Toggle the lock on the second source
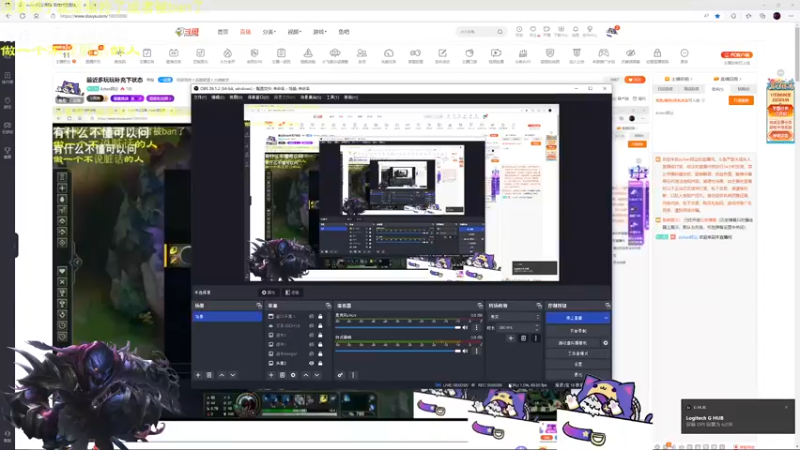 320,326
